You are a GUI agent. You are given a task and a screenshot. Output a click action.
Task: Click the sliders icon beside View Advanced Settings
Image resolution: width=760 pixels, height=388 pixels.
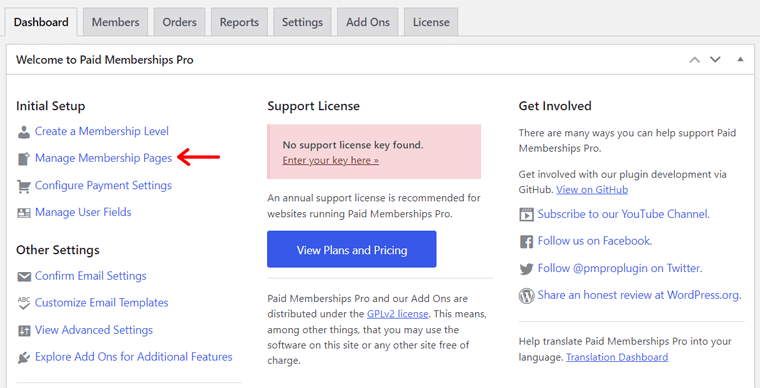tap(24, 331)
